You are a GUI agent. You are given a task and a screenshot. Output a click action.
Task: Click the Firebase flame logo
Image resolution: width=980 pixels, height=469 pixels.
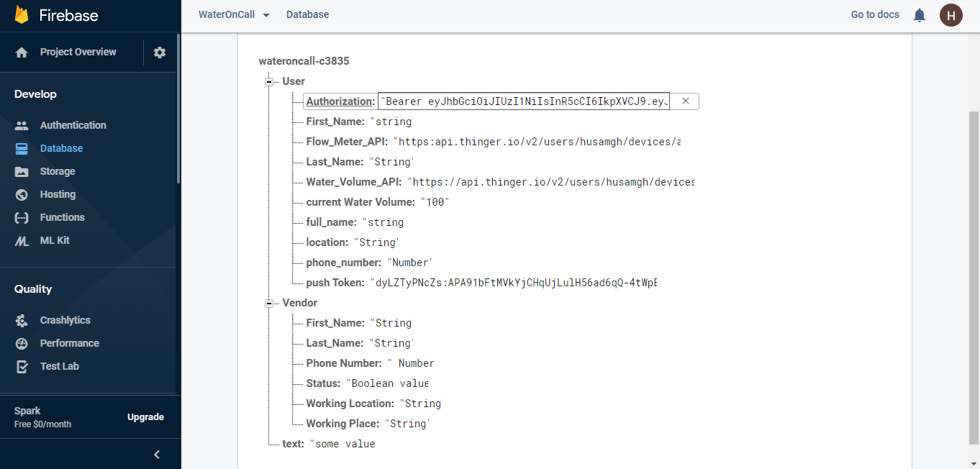click(22, 14)
